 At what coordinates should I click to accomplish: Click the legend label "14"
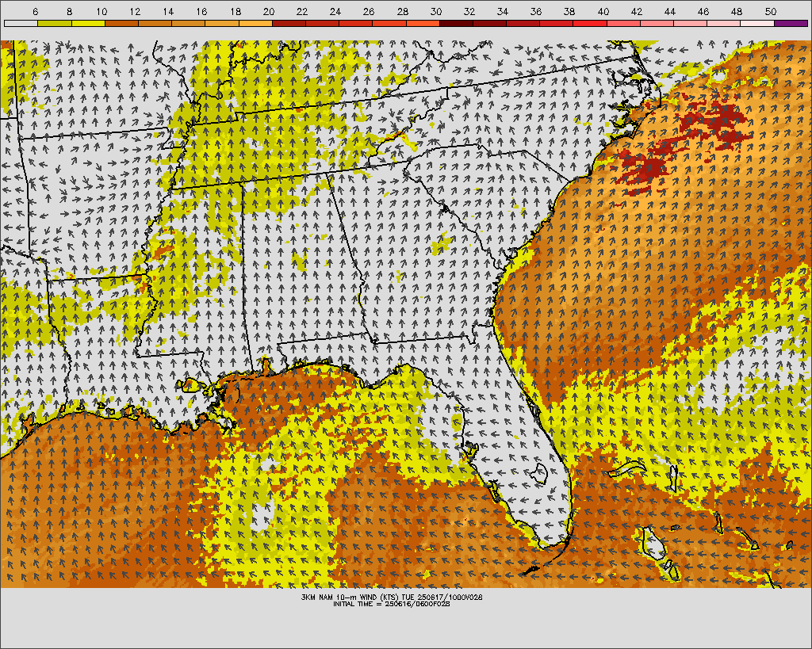point(169,11)
